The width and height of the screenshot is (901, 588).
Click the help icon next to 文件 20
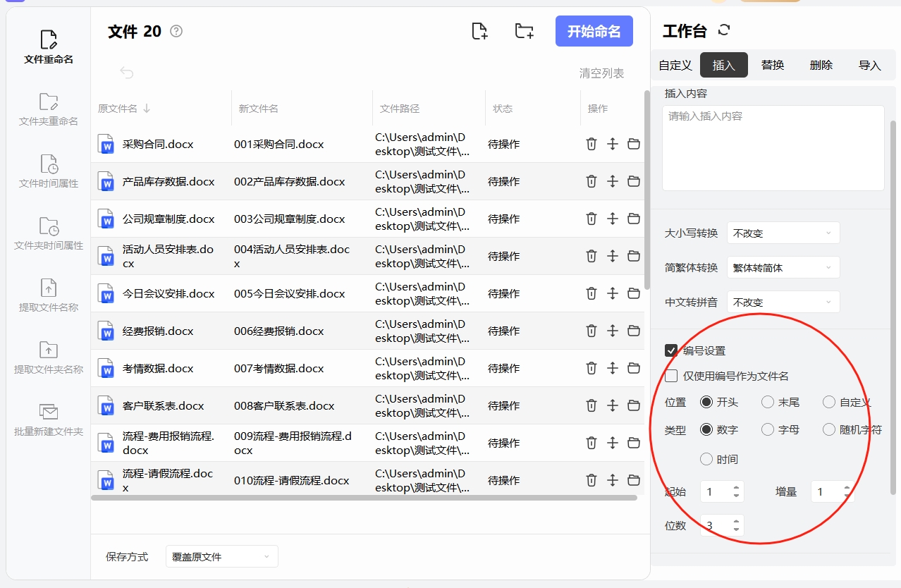point(176,31)
